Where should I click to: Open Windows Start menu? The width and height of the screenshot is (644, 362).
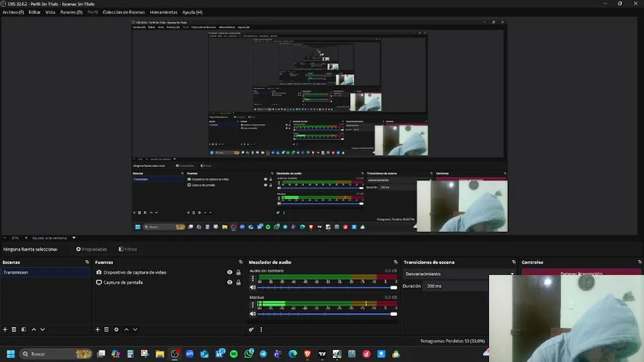11,354
